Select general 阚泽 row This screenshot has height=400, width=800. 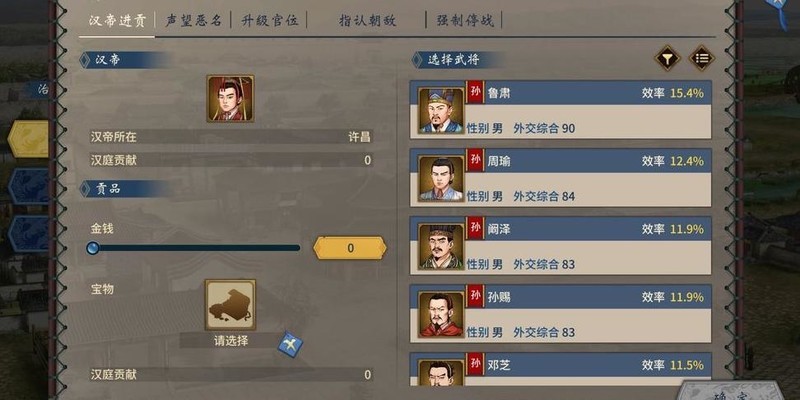[x=561, y=245]
